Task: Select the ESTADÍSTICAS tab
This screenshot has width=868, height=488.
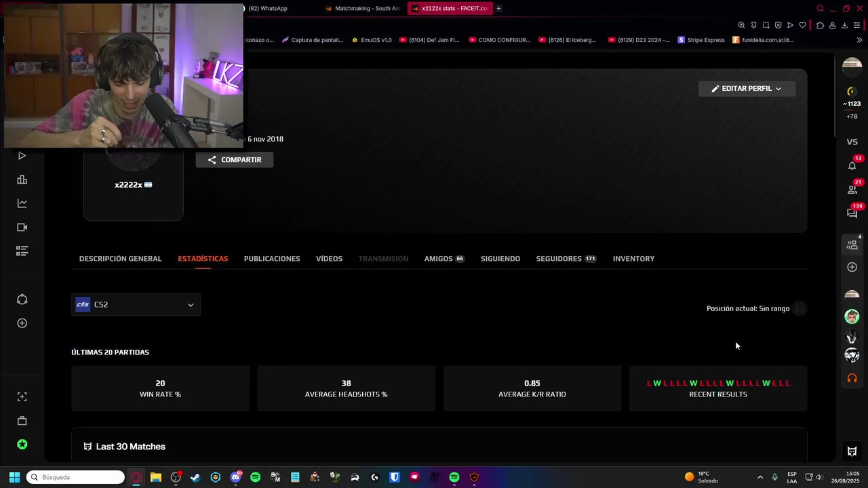Action: [x=203, y=259]
